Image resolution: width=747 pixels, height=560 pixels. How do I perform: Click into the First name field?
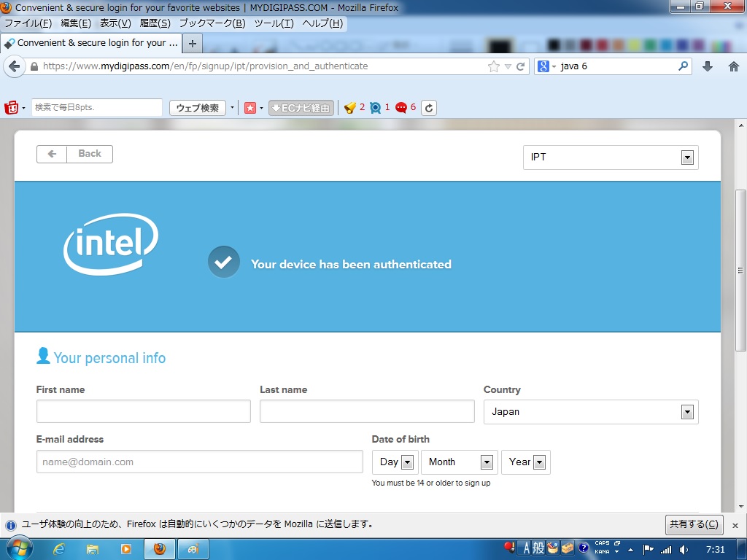(144, 411)
